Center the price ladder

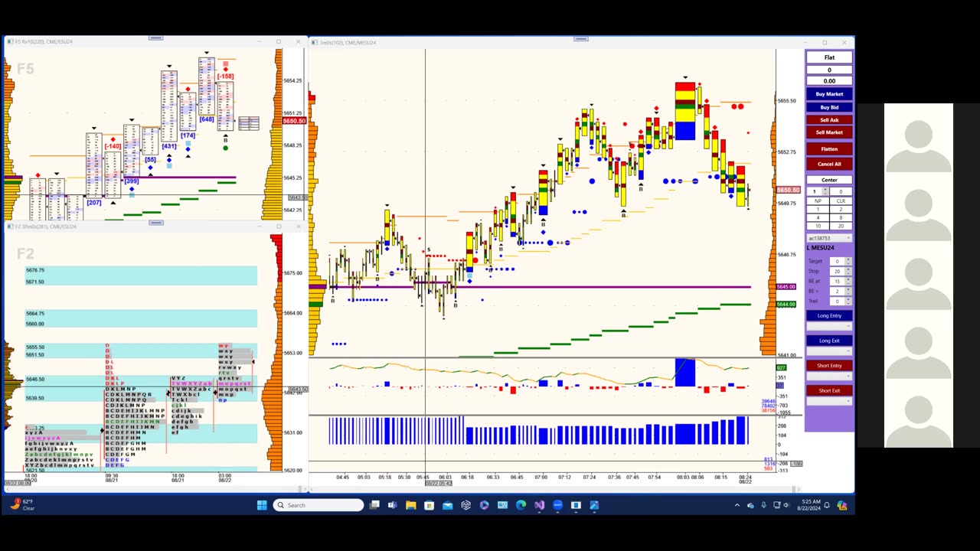(829, 180)
